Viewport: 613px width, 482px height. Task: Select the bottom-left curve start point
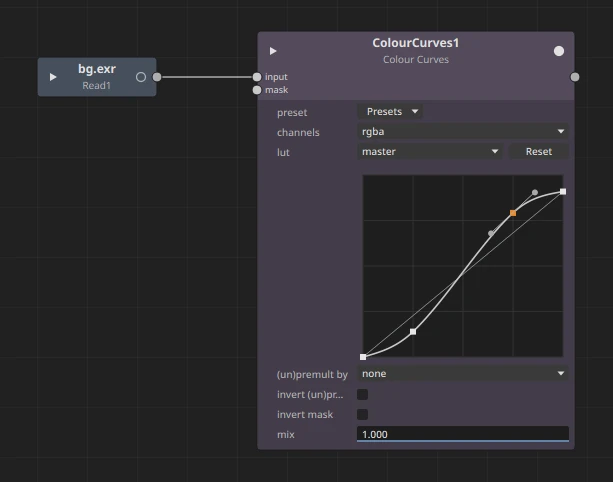tap(363, 357)
